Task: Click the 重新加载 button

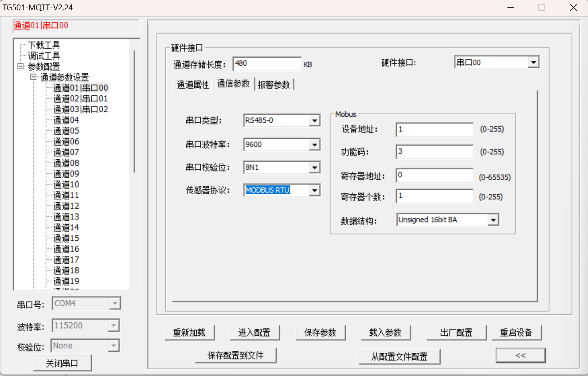Action: tap(190, 333)
